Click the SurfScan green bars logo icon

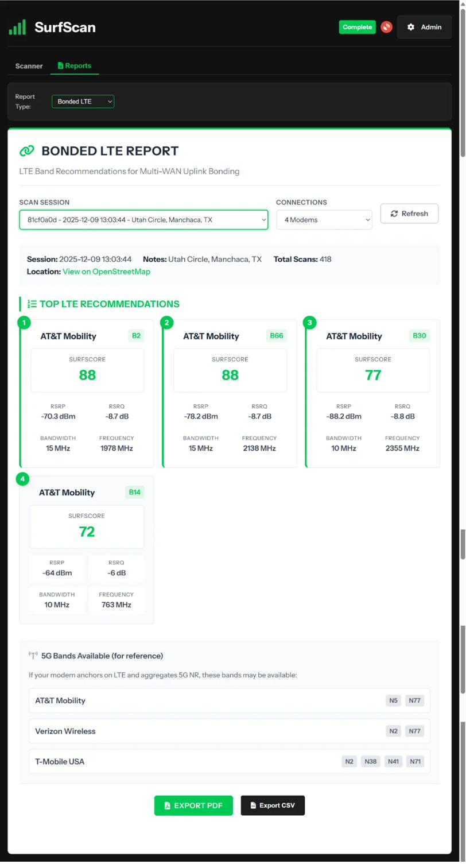(x=17, y=26)
